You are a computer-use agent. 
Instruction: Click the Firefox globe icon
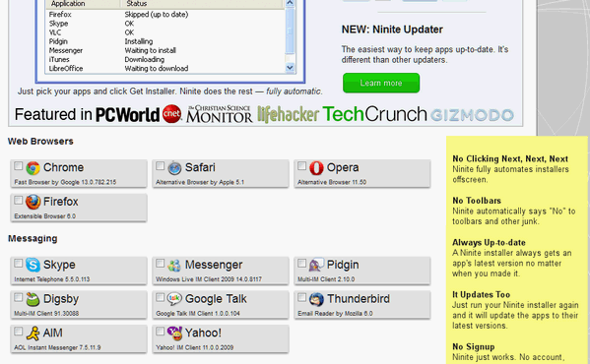(33, 202)
